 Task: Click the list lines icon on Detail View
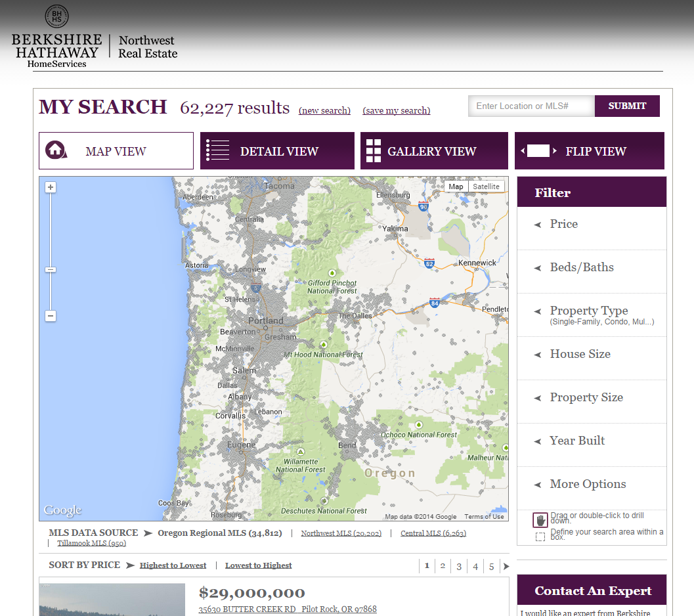pyautogui.click(x=218, y=150)
